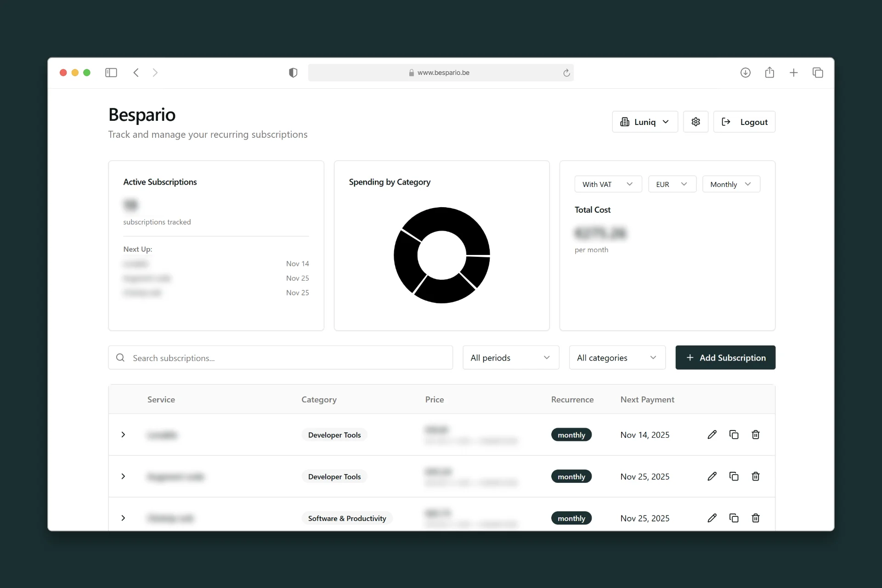The image size is (882, 588).
Task: Delete the Software & Productivity subscription row
Action: [755, 518]
